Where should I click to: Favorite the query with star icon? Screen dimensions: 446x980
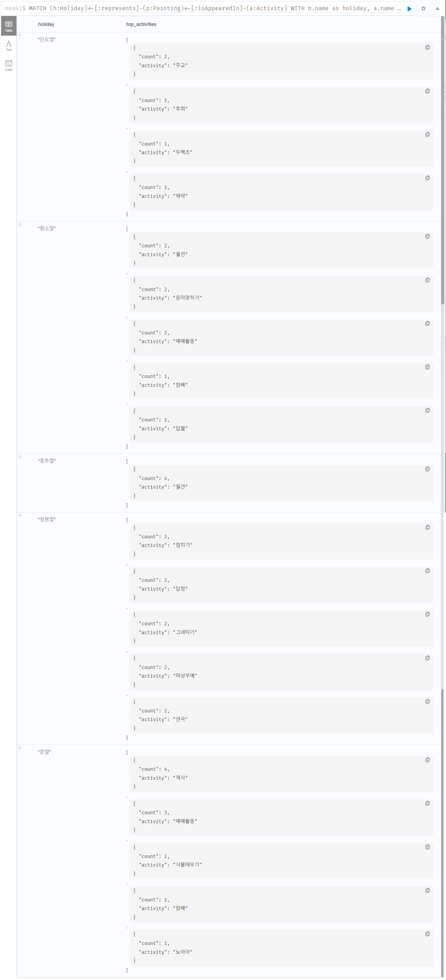coord(423,8)
